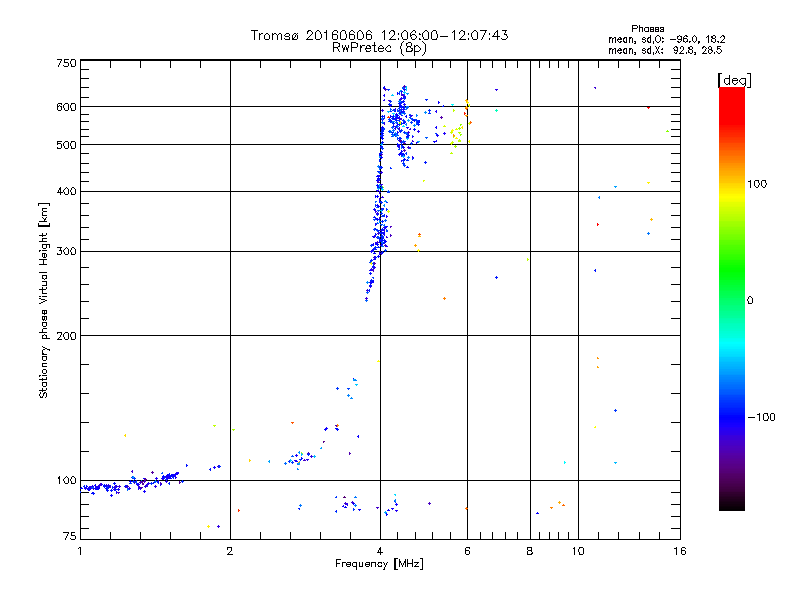Click the x-axis tick label '6'
This screenshot has height=600, width=800.
pos(467,551)
